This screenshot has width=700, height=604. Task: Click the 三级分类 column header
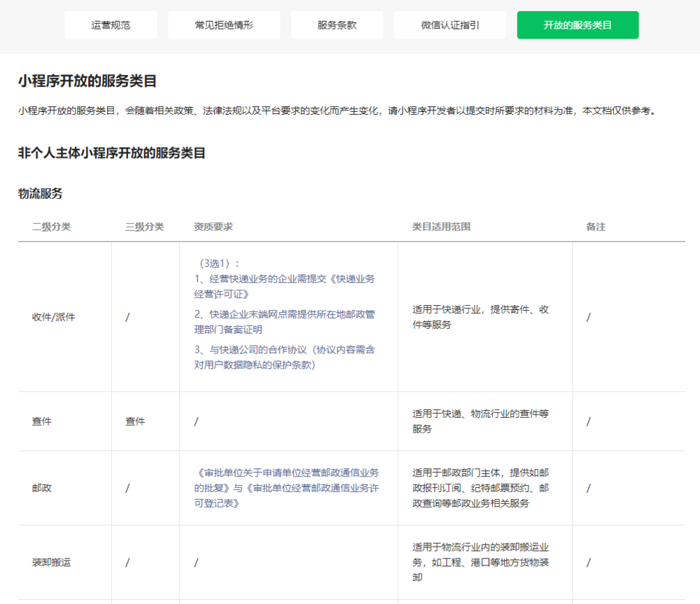coord(145,227)
